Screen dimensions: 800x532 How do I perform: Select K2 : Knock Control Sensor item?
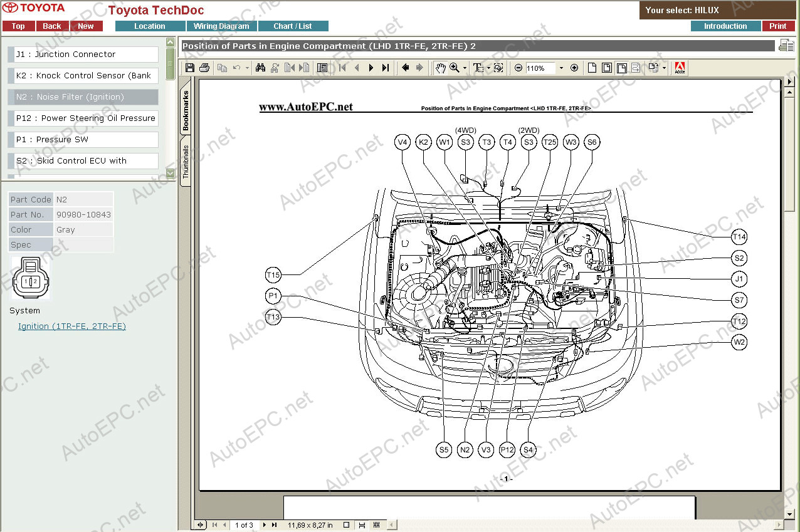[x=83, y=76]
